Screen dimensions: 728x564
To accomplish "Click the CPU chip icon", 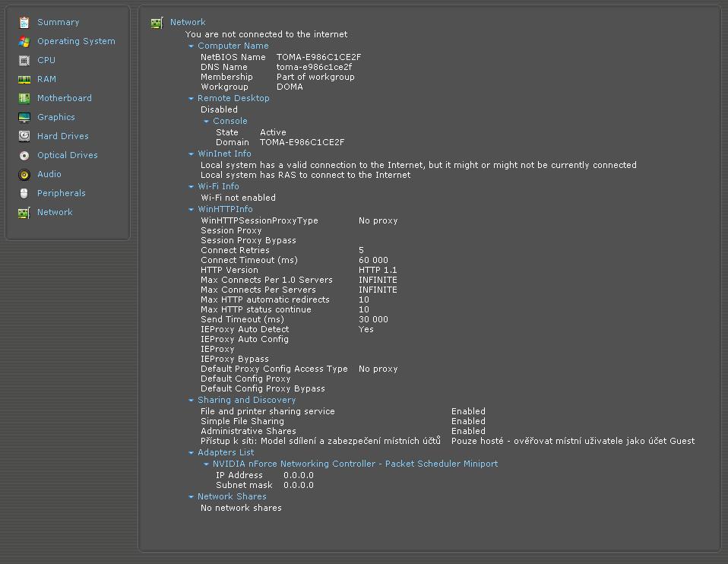I will point(24,61).
